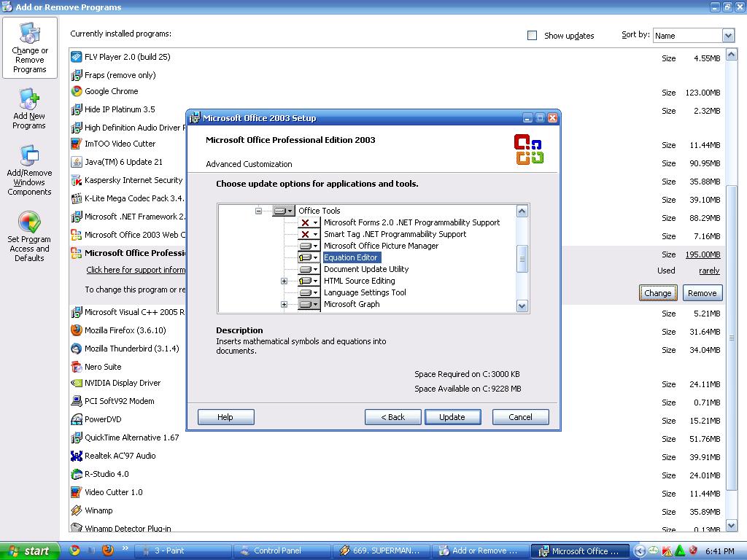Click the Change button for Microsoft Office
747x560 pixels.
point(658,293)
